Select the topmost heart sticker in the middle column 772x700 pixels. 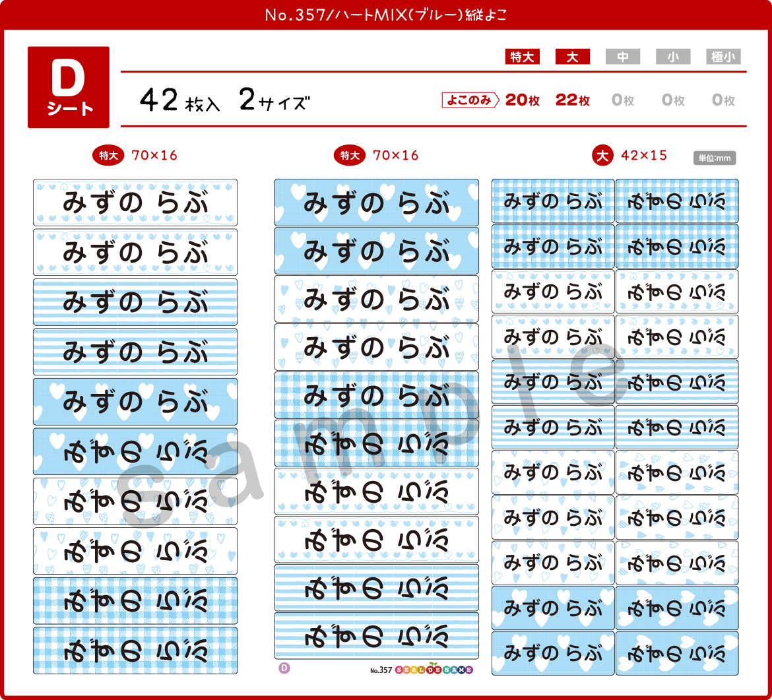tap(376, 203)
